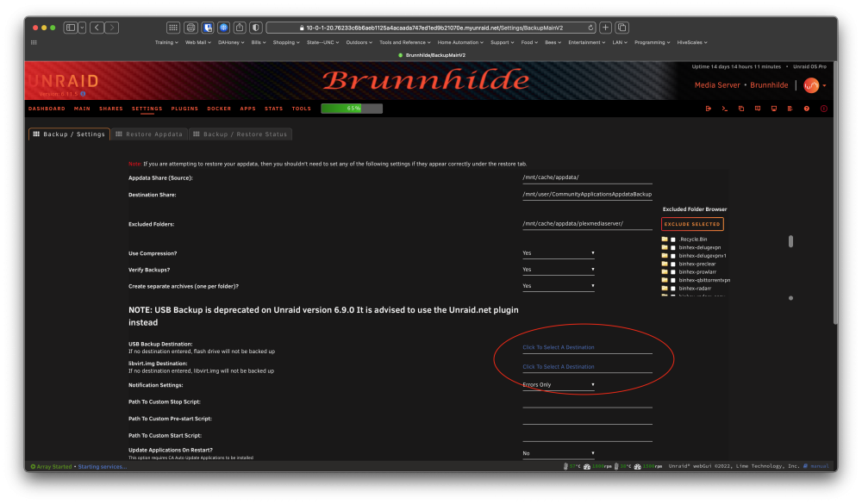
Task: Check the binhex-preclear folder checkbox
Action: tap(673, 264)
